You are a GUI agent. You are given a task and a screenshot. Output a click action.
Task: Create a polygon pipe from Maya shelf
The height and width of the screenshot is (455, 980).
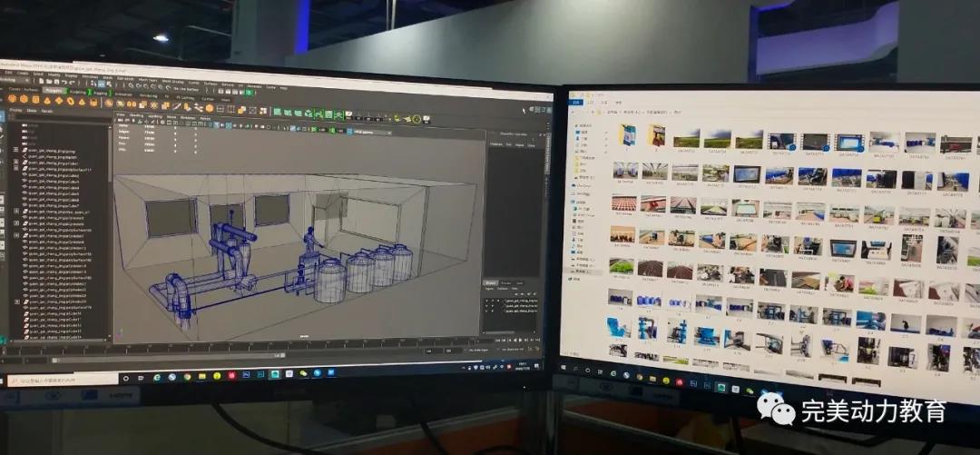pyautogui.click(x=93, y=103)
